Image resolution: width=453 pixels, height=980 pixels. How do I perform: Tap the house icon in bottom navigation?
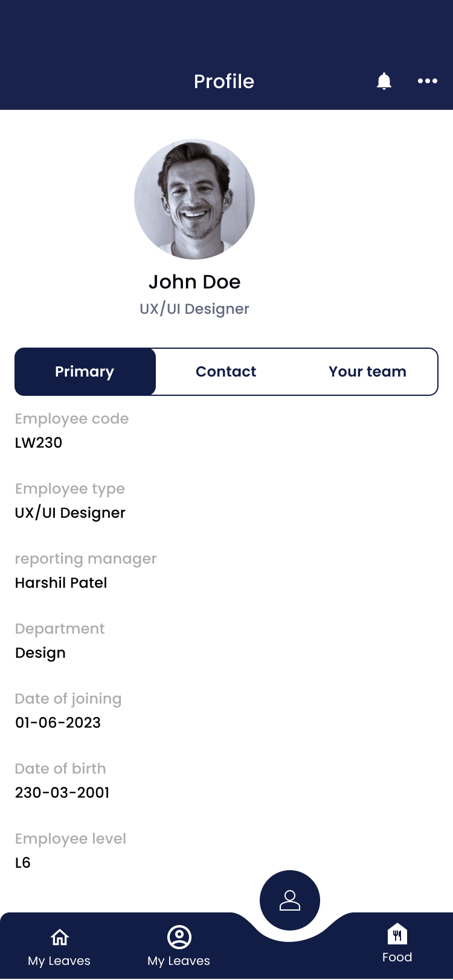pyautogui.click(x=59, y=937)
